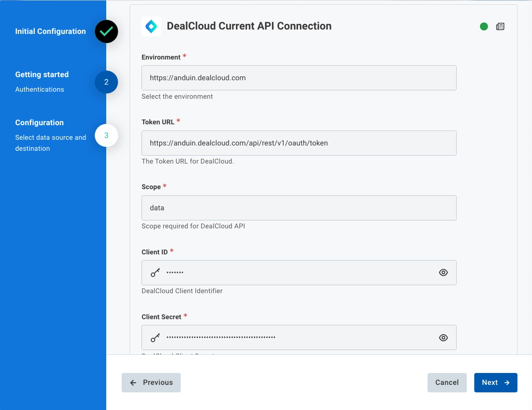This screenshot has width=532, height=410.
Task: Click the completed checkmark for Initial Configuration
Action: pyautogui.click(x=106, y=31)
